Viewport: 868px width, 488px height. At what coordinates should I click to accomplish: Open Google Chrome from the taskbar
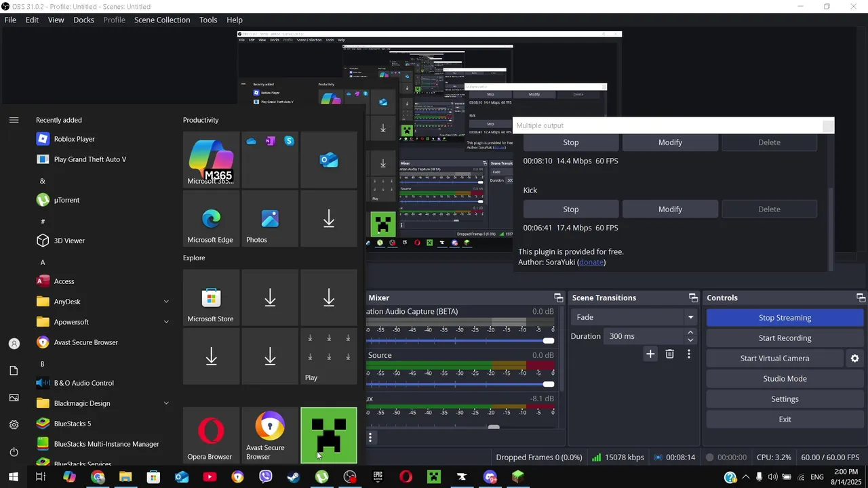click(x=98, y=477)
